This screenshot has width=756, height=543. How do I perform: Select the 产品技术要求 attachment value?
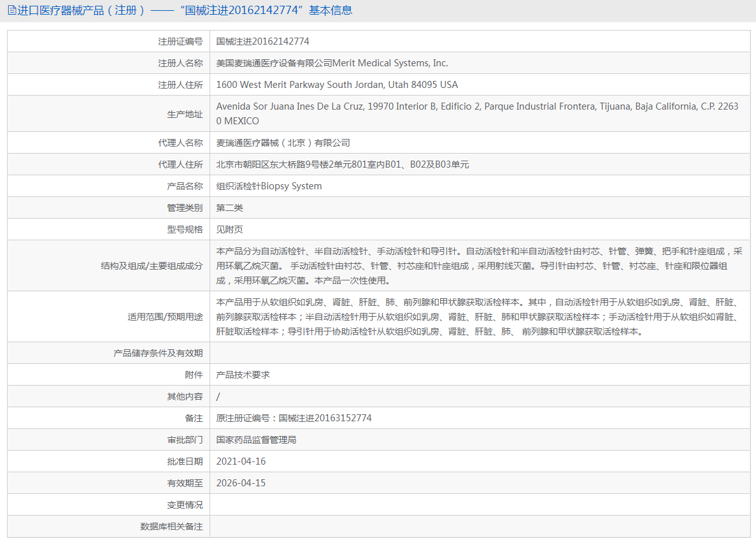[243, 375]
